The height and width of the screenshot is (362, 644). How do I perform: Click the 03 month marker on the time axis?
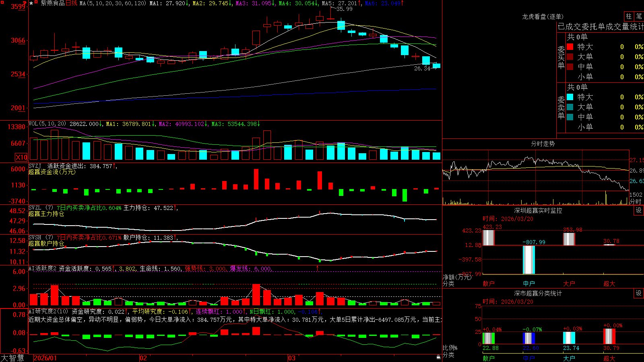(292, 358)
